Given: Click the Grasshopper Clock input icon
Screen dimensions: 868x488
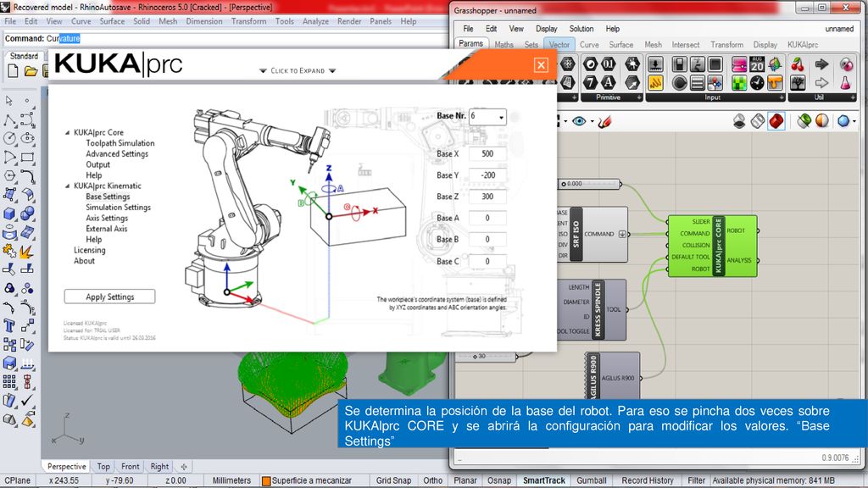Looking at the screenshot, I should coord(757,83).
